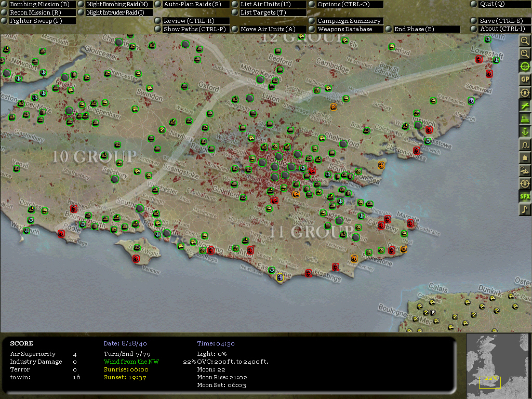Select yellow-ringed icon at Eastbourne

click(x=280, y=277)
